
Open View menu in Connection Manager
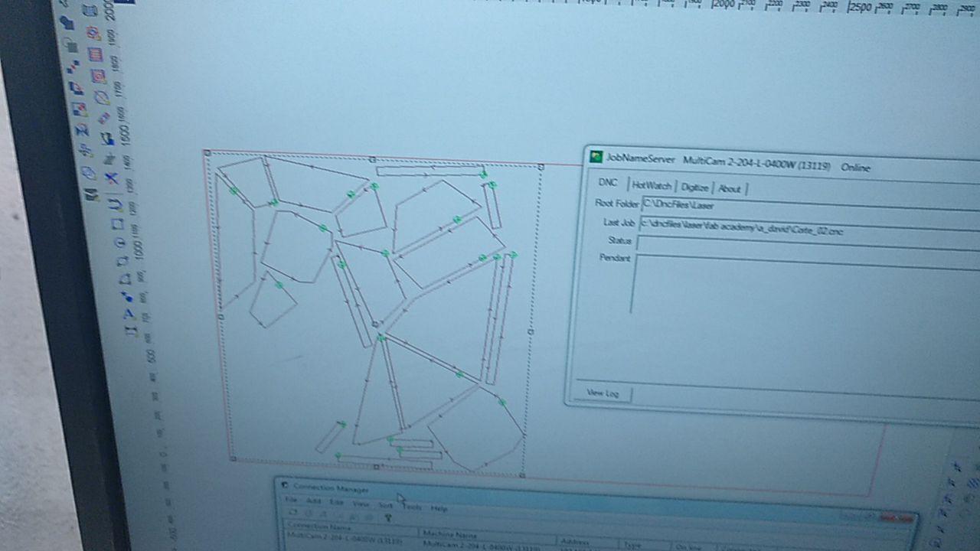pos(361,504)
